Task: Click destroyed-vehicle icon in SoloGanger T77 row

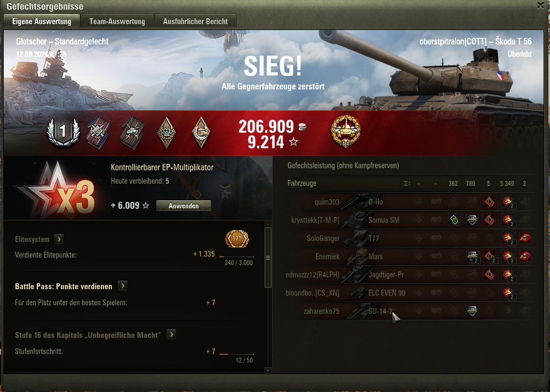Action: tap(525, 238)
